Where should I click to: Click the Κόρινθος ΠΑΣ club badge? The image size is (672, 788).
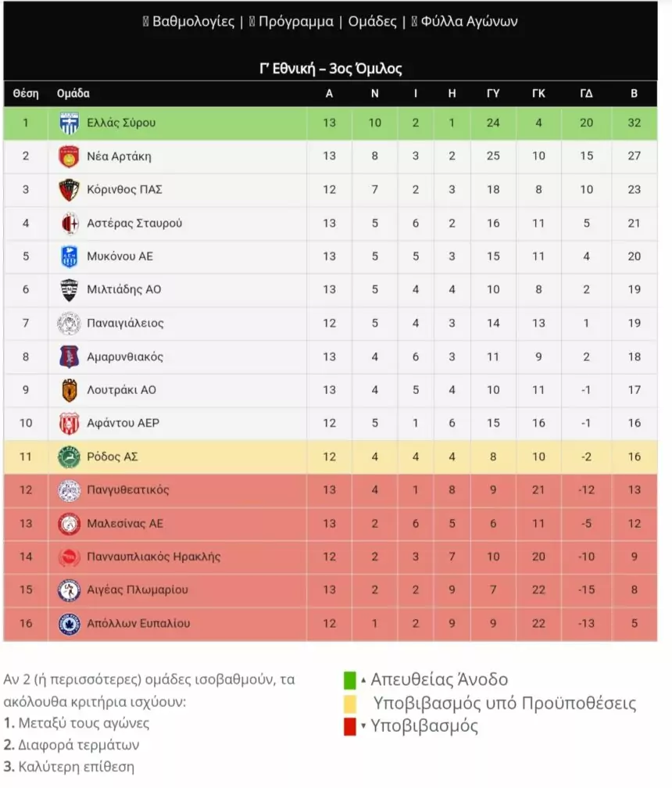pyautogui.click(x=70, y=190)
